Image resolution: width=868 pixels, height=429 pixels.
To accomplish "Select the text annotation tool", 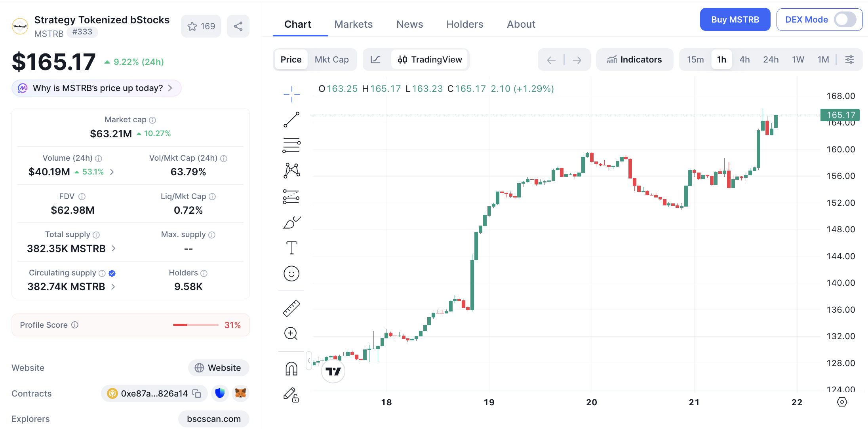I will pos(291,248).
